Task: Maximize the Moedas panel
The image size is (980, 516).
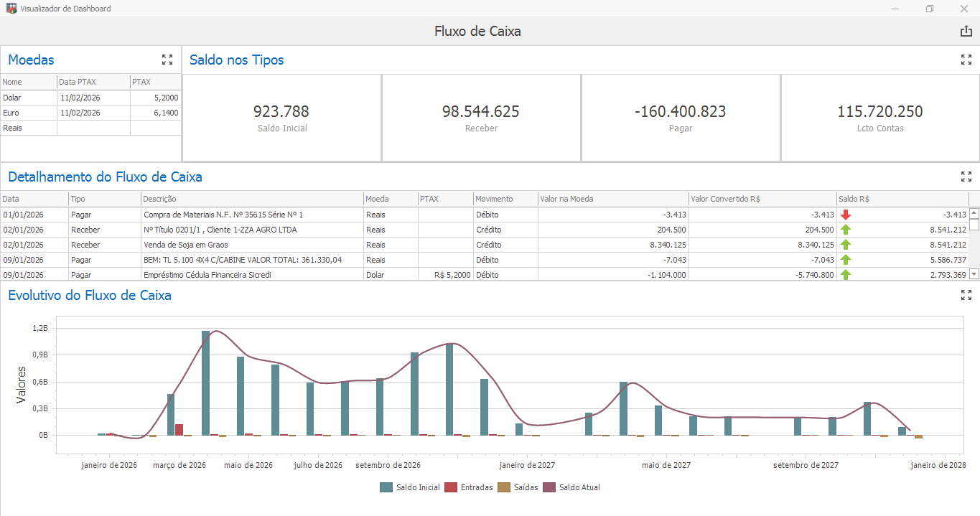Action: 167,60
